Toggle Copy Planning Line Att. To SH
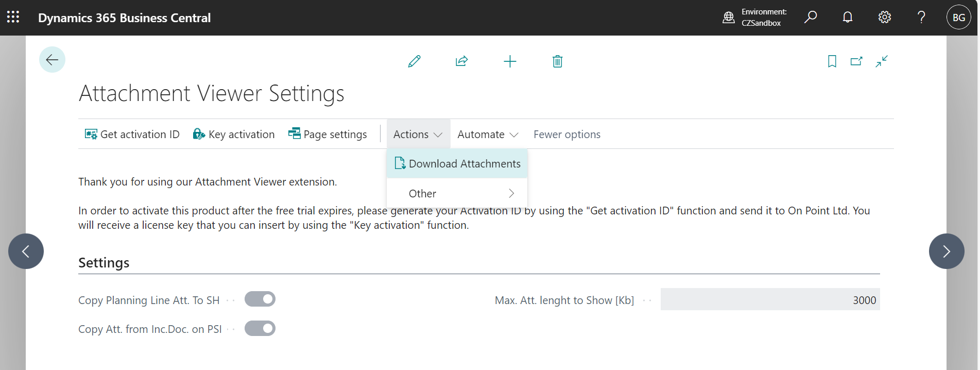 [260, 299]
